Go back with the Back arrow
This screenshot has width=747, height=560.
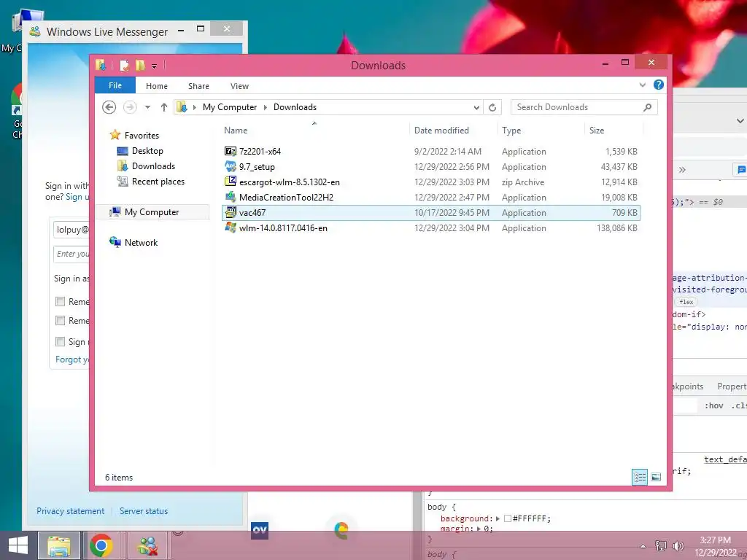[109, 107]
